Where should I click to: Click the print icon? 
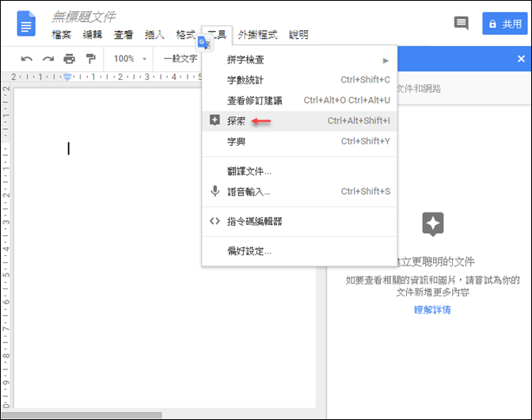pyautogui.click(x=69, y=59)
